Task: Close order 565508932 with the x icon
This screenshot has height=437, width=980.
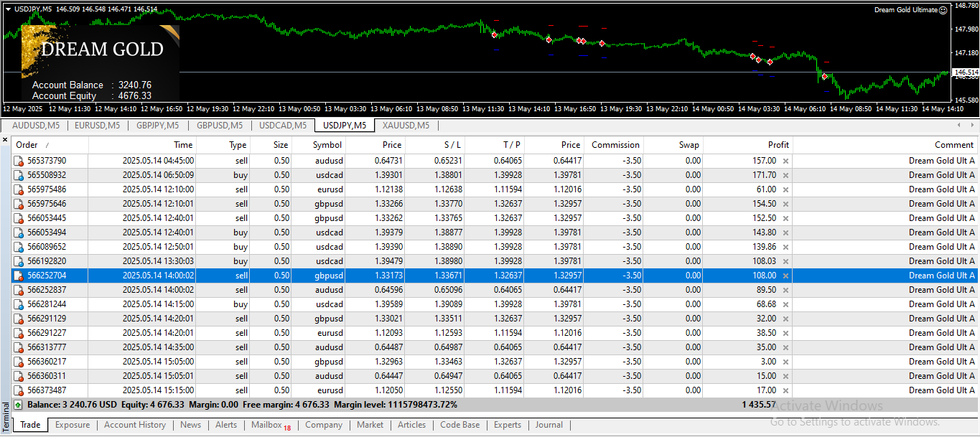Action: pyautogui.click(x=785, y=175)
